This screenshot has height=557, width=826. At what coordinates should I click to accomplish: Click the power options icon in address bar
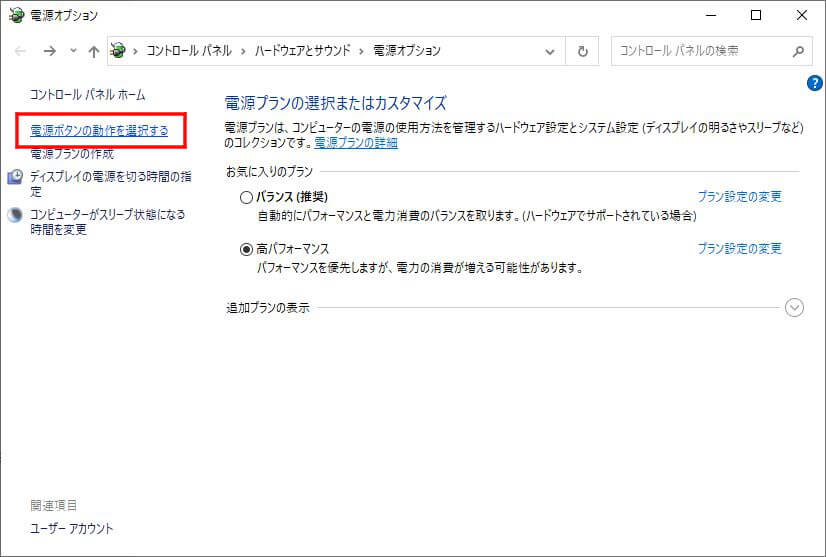(118, 51)
